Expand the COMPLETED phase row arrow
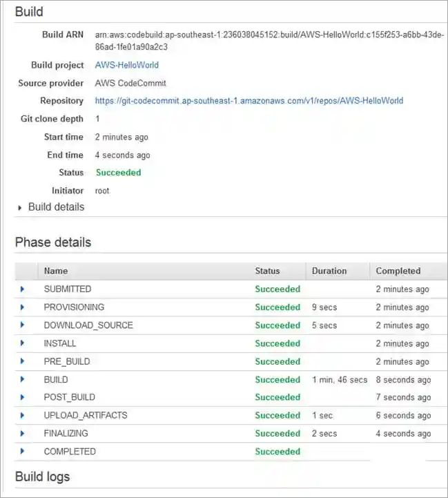This screenshot has width=448, height=498. tap(23, 451)
